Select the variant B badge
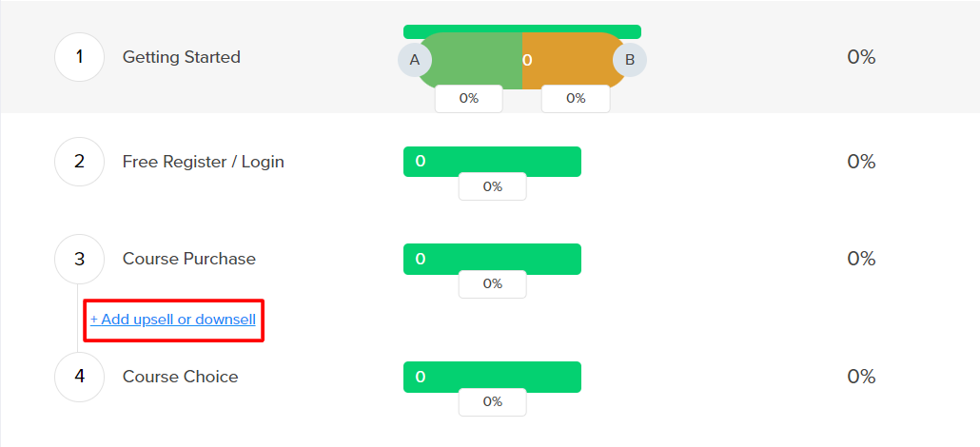Screen dimensions: 980x447 (629, 60)
